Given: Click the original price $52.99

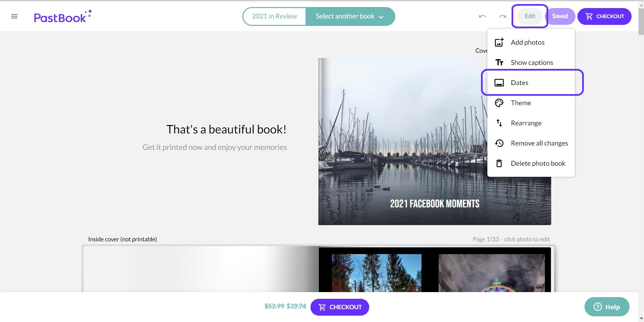Looking at the screenshot, I should (274, 306).
